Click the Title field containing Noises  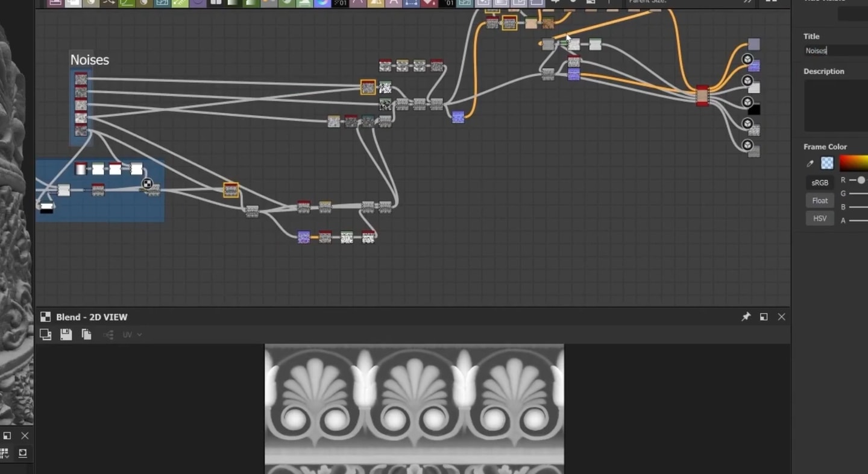coord(836,51)
